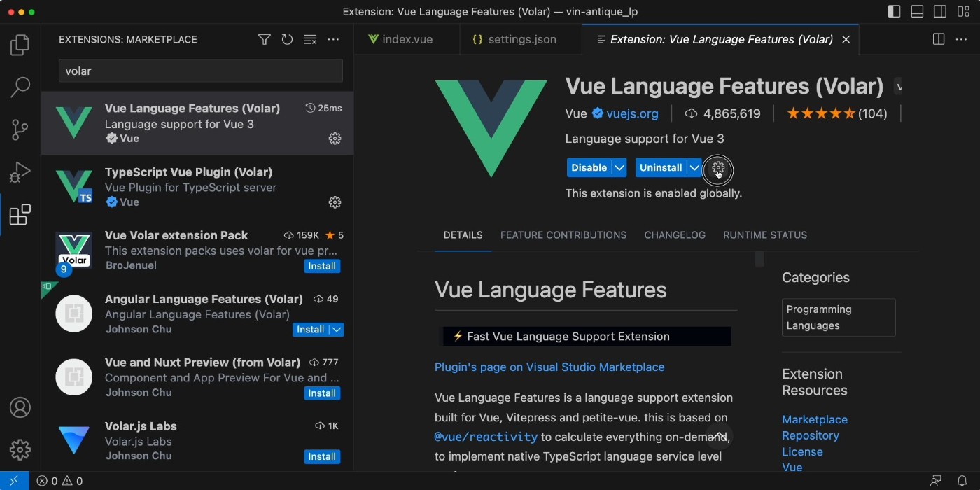
Task: Click the volar search input field
Action: click(201, 71)
